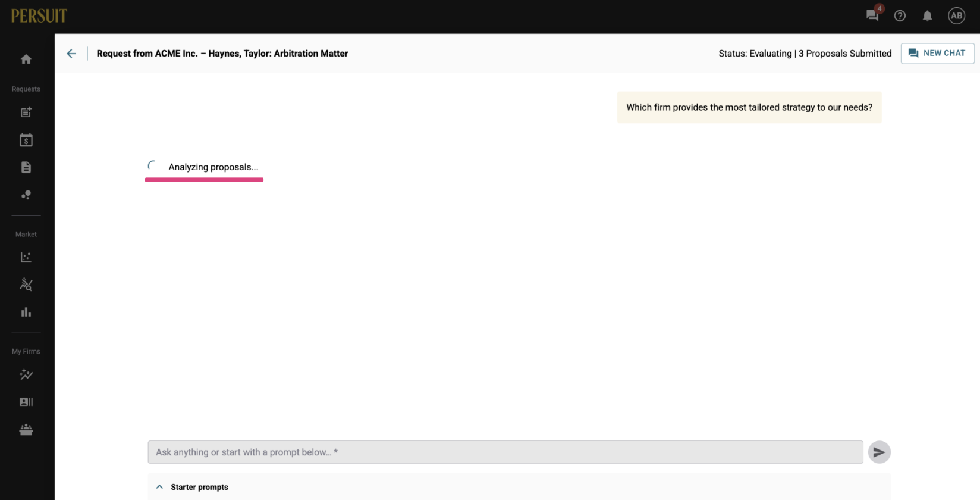Click the search analytics icon under Market
Viewport: 980px width, 500px height.
[x=26, y=285]
